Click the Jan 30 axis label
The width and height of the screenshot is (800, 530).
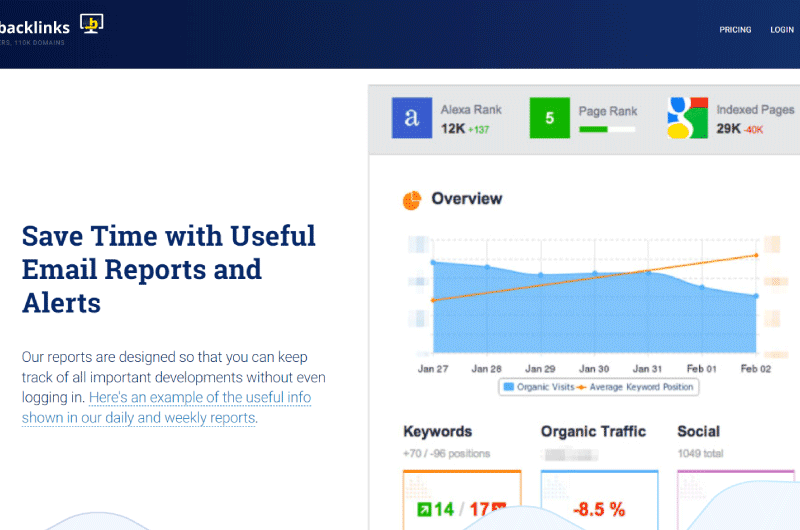click(594, 369)
